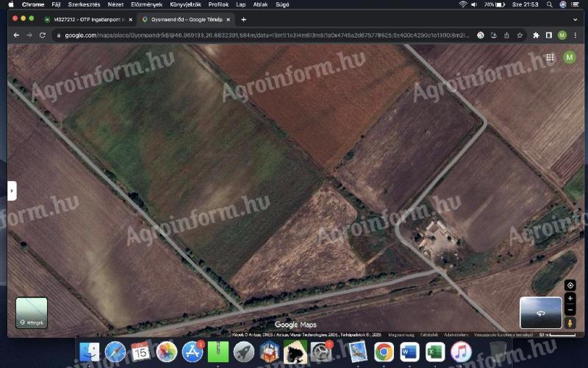
Task: Zoom out of the map
Action: tap(570, 309)
